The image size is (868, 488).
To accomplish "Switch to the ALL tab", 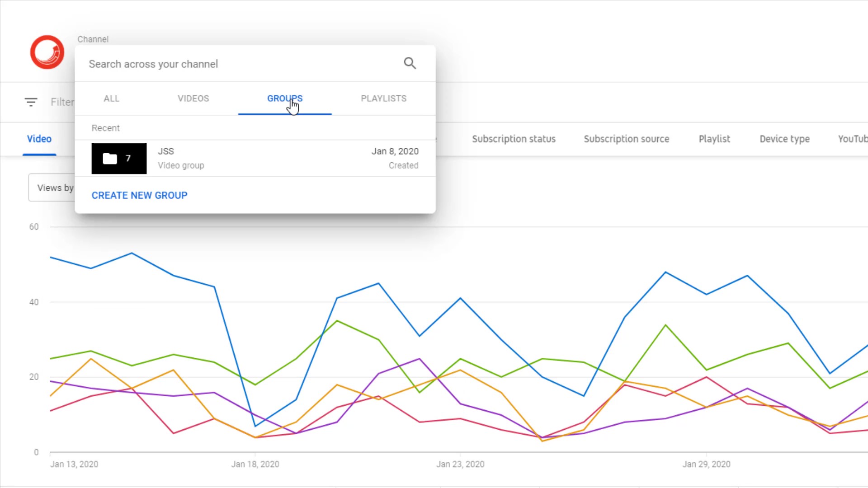I will 111,99.
